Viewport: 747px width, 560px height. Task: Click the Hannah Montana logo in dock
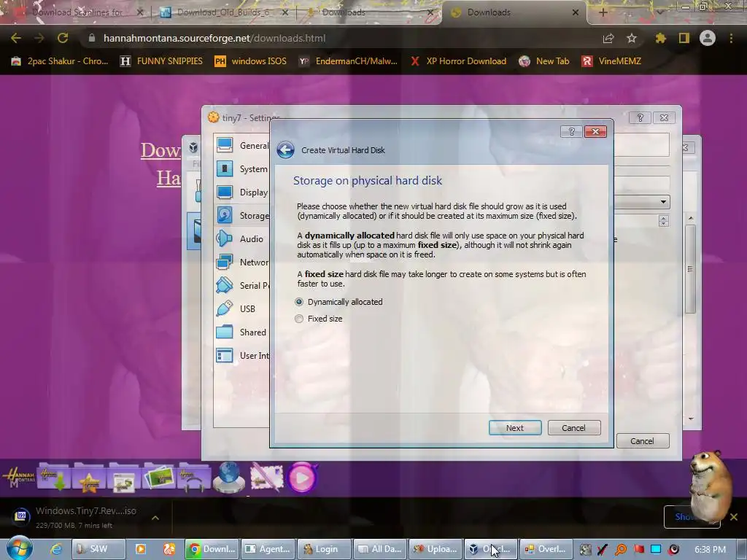coord(18,477)
